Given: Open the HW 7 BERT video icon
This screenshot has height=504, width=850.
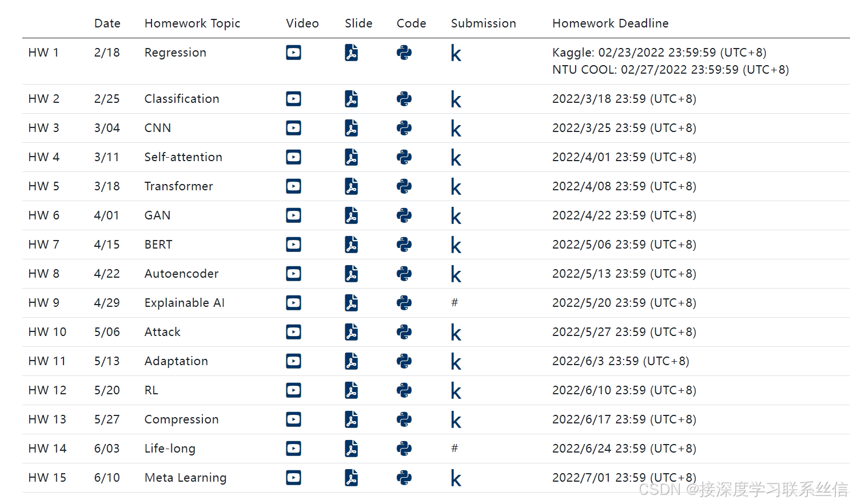Looking at the screenshot, I should pos(293,245).
